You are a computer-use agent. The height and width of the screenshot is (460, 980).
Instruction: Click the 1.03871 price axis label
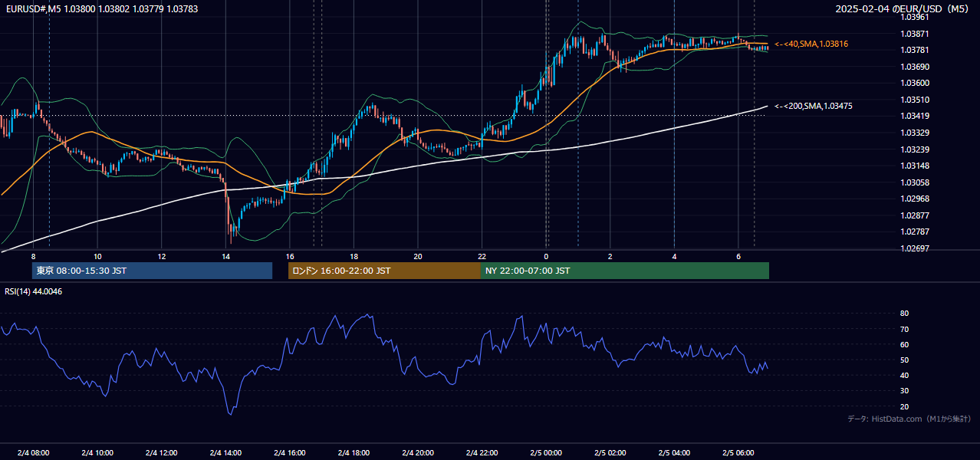click(914, 34)
